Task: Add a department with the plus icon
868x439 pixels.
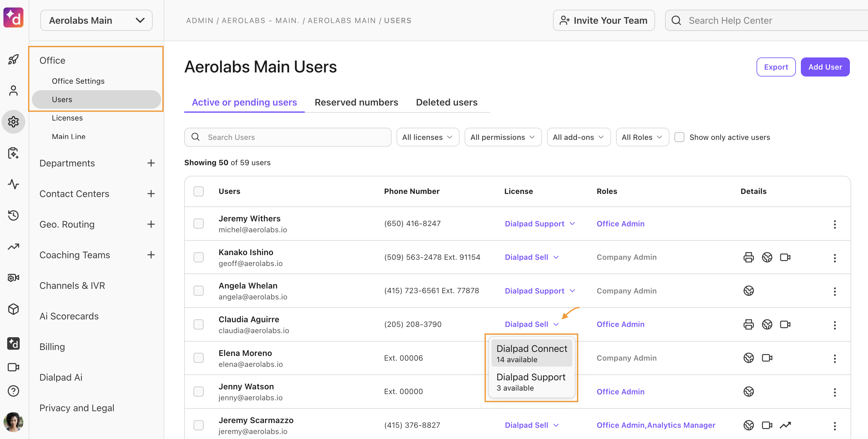Action: 151,163
